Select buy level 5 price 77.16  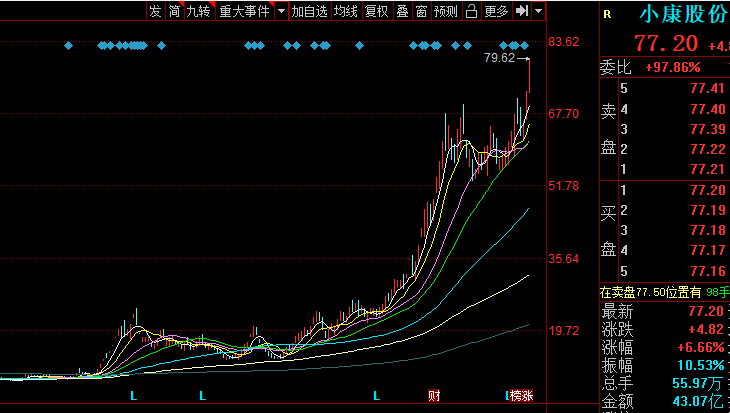[x=708, y=271]
